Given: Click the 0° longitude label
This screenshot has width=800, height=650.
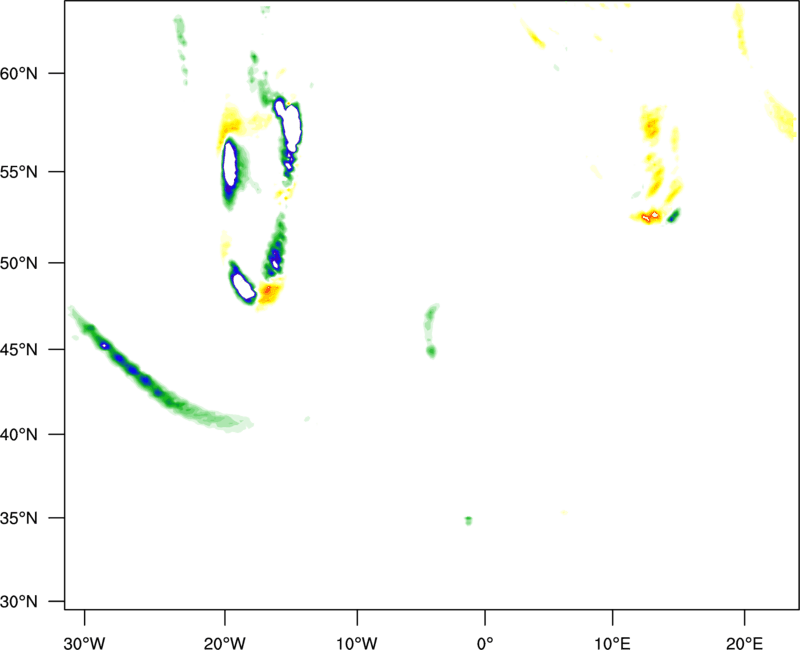Looking at the screenshot, I should click(x=485, y=643).
